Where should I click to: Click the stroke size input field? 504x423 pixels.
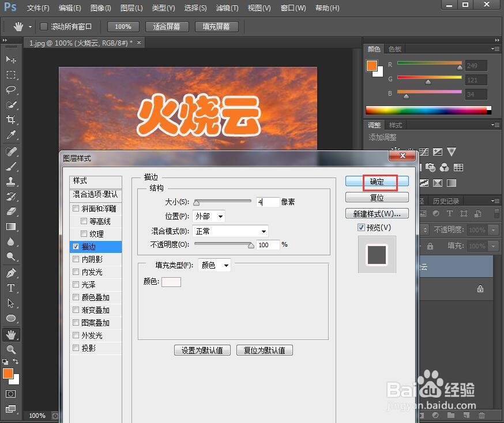point(268,202)
